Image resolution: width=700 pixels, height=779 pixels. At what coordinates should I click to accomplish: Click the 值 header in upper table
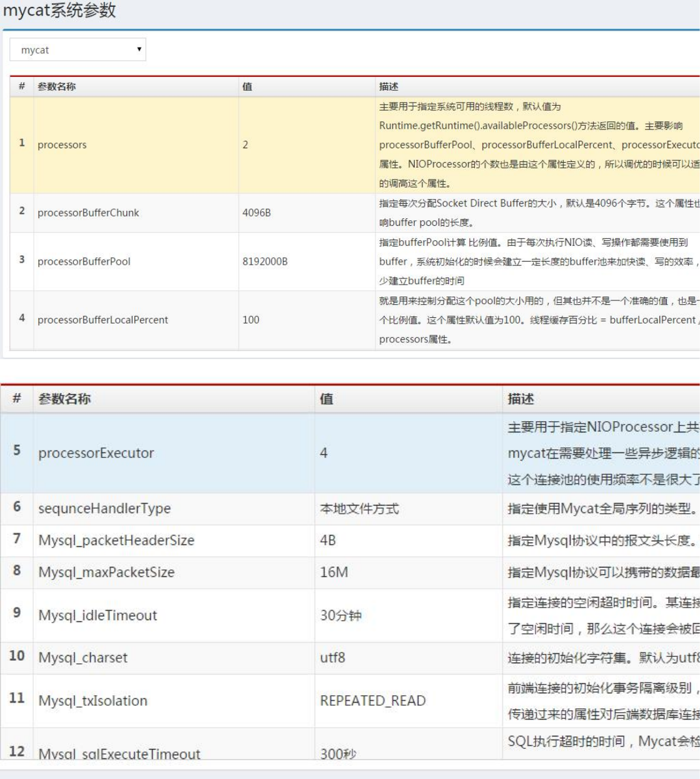(247, 86)
